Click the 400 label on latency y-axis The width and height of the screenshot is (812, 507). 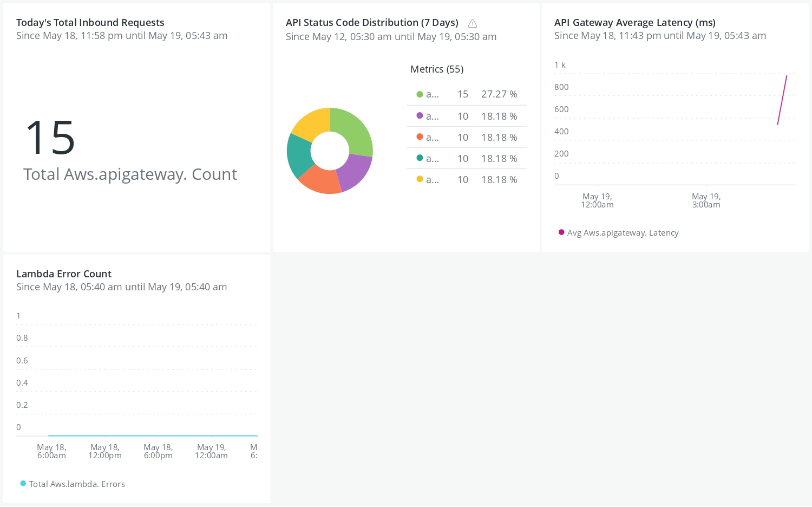[561, 132]
